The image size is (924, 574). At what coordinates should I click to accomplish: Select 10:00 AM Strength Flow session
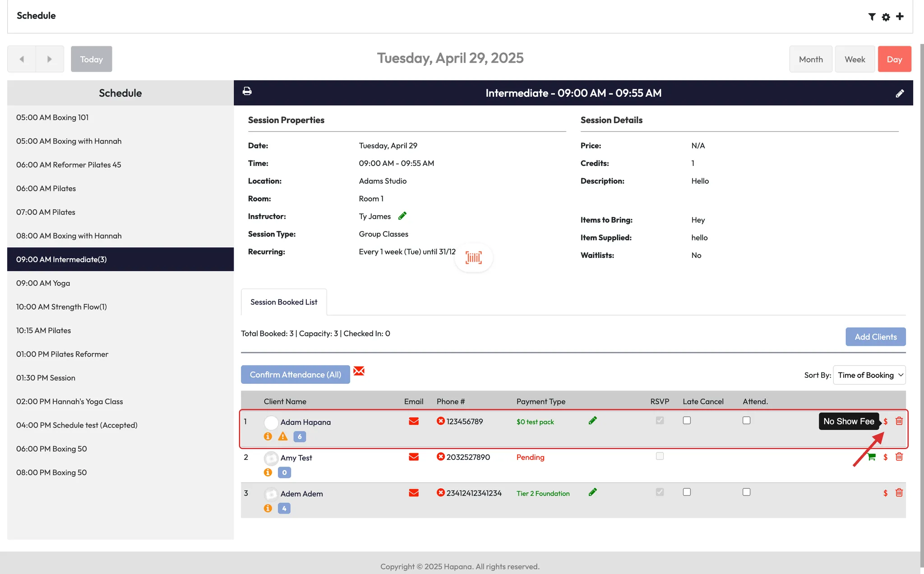coord(61,307)
